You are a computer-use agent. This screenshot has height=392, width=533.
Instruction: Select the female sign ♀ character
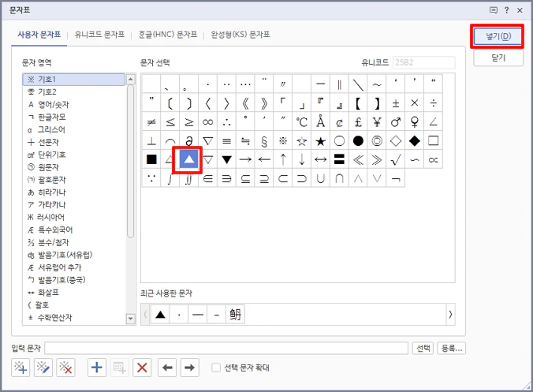click(x=415, y=121)
